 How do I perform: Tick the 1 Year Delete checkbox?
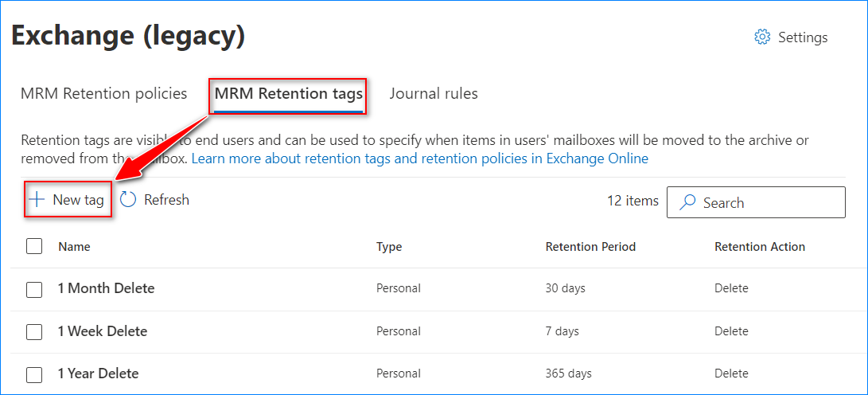(x=34, y=374)
